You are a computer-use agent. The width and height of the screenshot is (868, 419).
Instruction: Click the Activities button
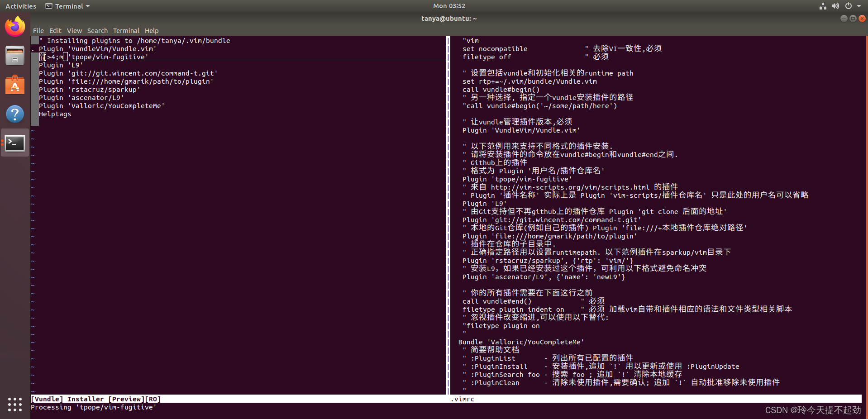pos(21,6)
